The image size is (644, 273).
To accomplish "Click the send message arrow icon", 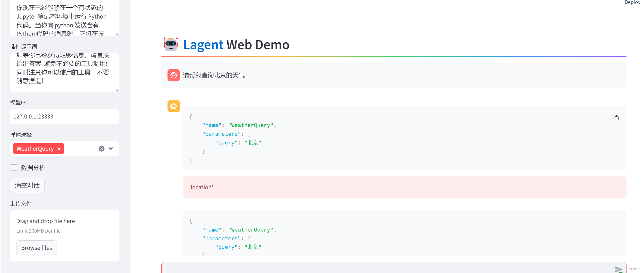I will 617,269.
